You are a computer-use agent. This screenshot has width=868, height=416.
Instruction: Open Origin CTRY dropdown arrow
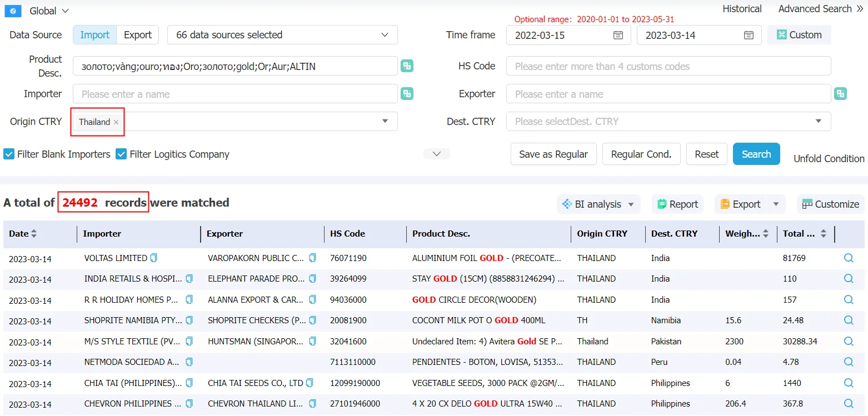(385, 121)
